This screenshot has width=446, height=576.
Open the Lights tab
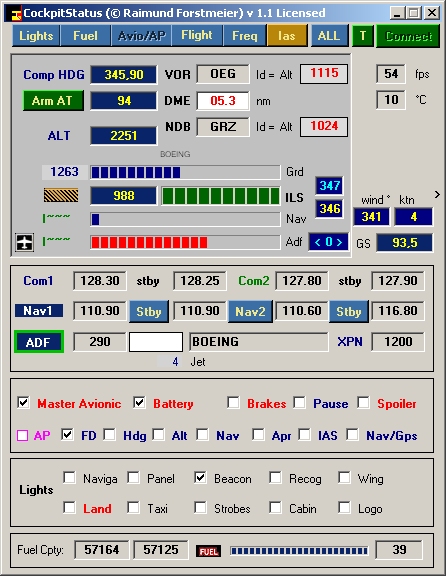point(36,36)
